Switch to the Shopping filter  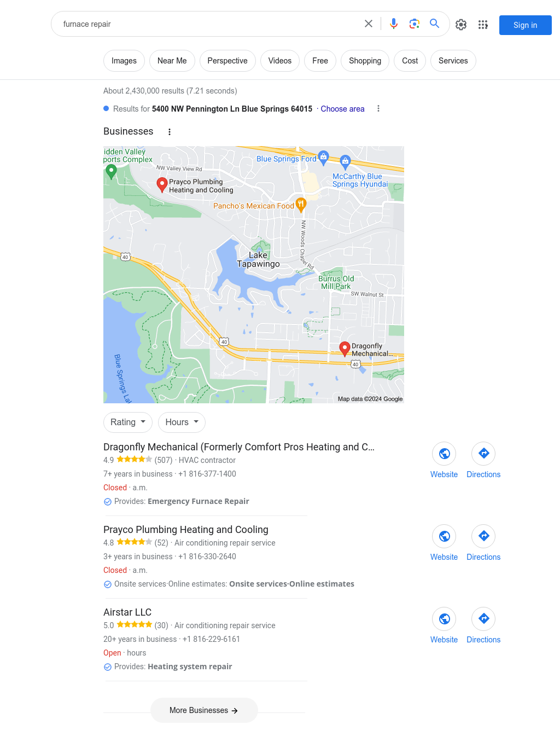(x=365, y=61)
